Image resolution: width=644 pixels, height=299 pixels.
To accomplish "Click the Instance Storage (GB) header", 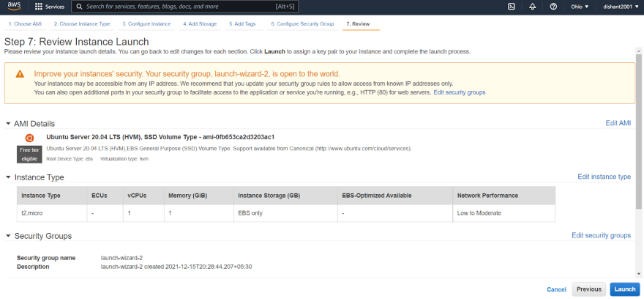I will [x=285, y=196].
